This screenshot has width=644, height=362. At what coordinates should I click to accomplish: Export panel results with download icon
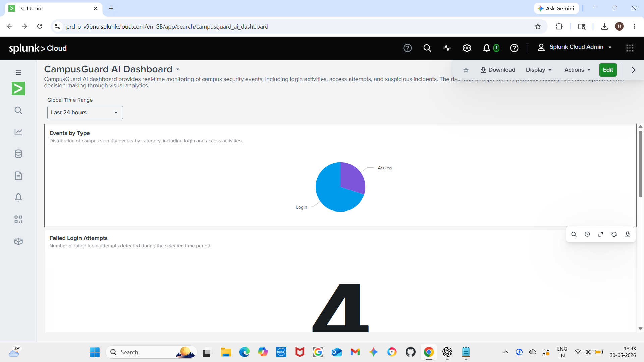tap(628, 234)
